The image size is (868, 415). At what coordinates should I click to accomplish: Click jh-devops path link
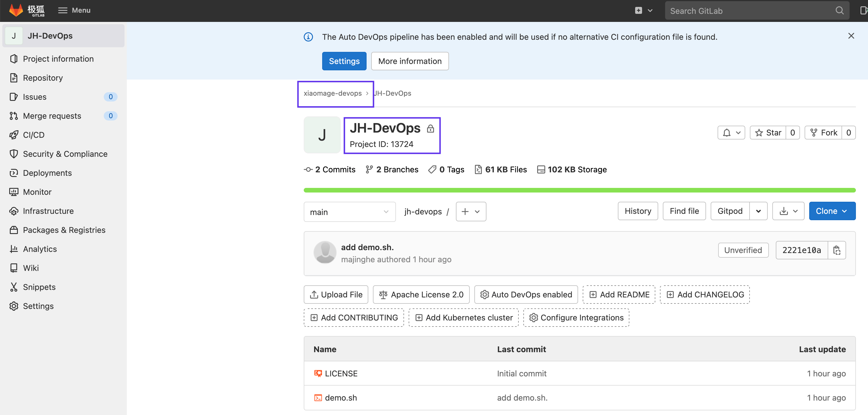click(423, 212)
